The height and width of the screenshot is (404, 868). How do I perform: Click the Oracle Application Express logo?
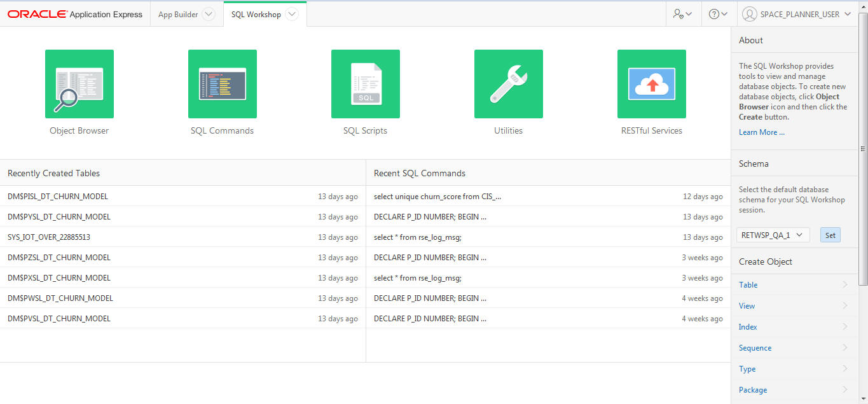point(75,14)
